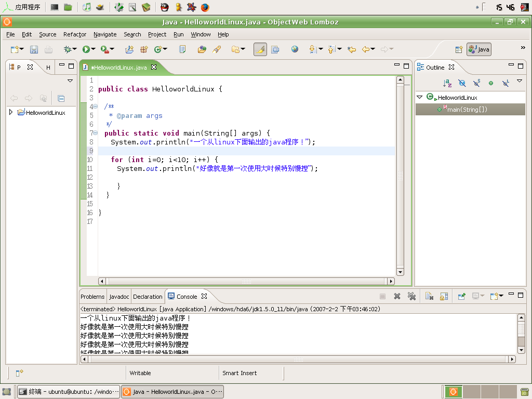Open the Source menu
Screen dimensions: 532x399
47,34
